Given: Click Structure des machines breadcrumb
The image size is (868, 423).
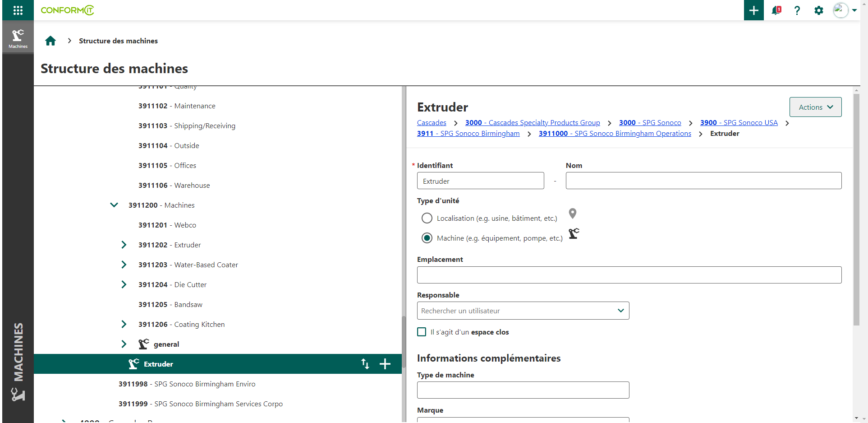Looking at the screenshot, I should pyautogui.click(x=118, y=41).
